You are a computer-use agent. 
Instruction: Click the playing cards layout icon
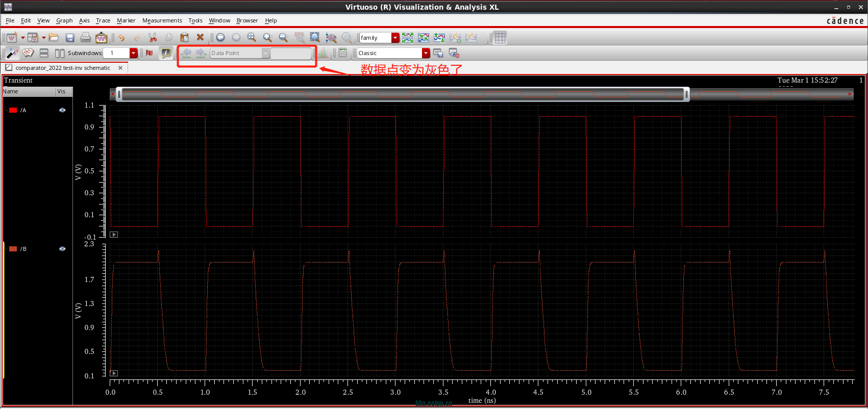click(28, 53)
